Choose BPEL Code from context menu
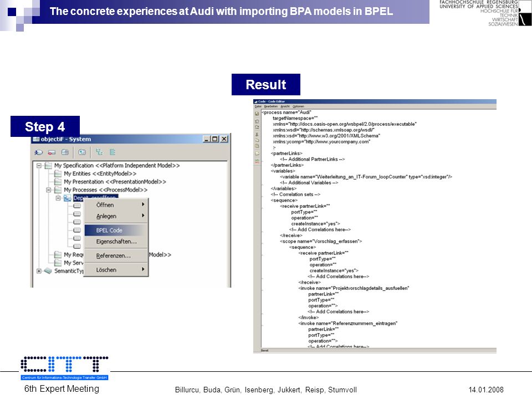The width and height of the screenshot is (532, 399). coord(116,231)
